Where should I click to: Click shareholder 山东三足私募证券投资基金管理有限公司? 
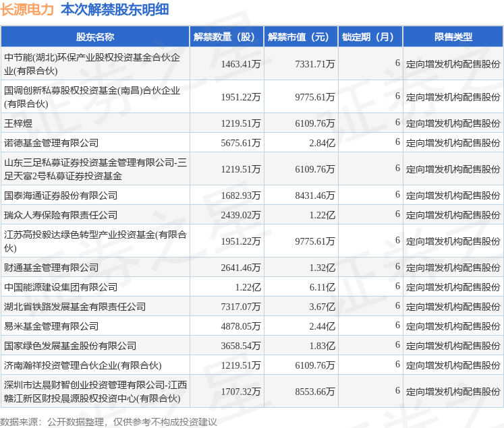pyautogui.click(x=95, y=169)
